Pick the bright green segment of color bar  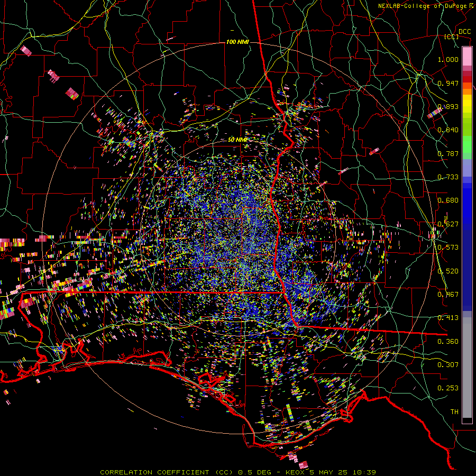pos(467,144)
